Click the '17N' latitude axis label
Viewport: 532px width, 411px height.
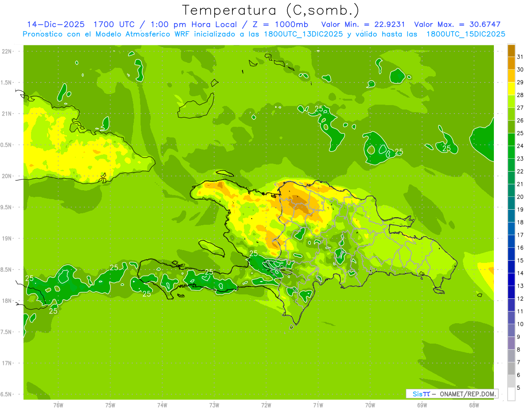click(x=7, y=363)
